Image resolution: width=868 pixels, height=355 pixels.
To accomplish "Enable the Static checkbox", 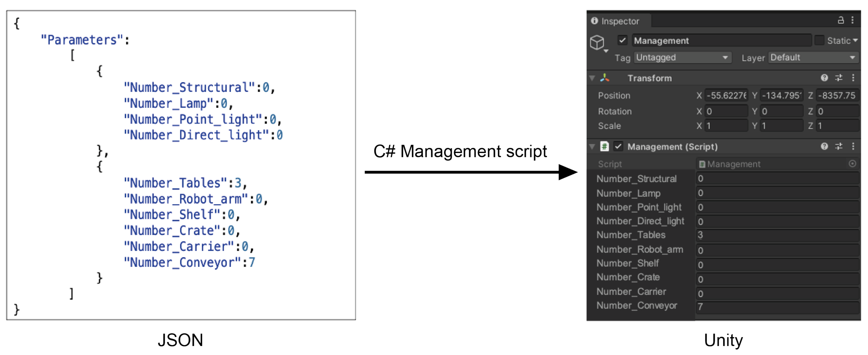I will pyautogui.click(x=819, y=40).
